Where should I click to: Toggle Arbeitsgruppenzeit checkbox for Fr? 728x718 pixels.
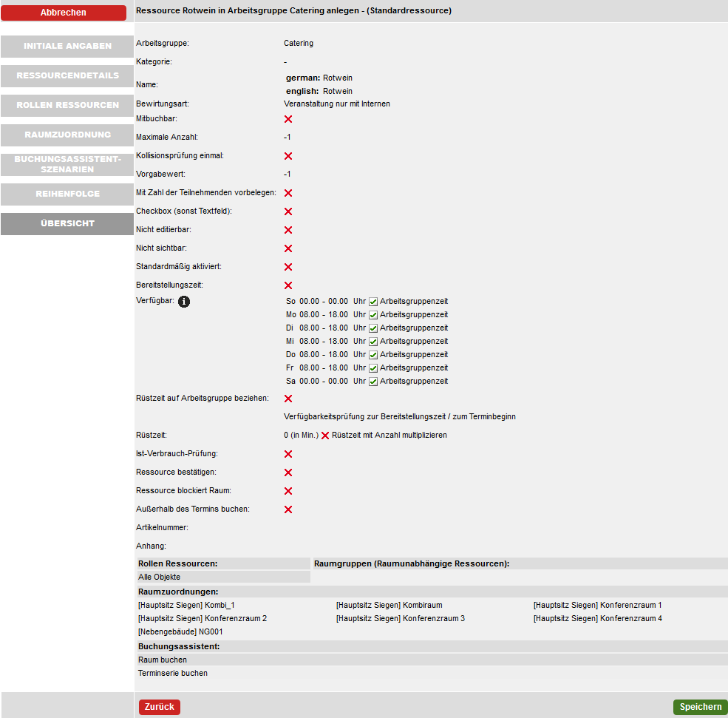point(373,369)
